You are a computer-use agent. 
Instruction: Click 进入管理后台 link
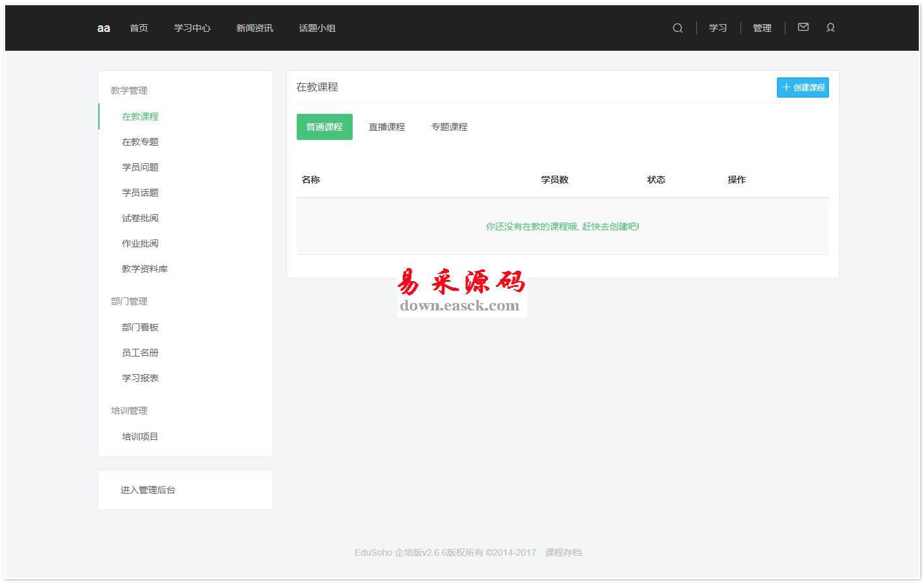[x=148, y=490]
